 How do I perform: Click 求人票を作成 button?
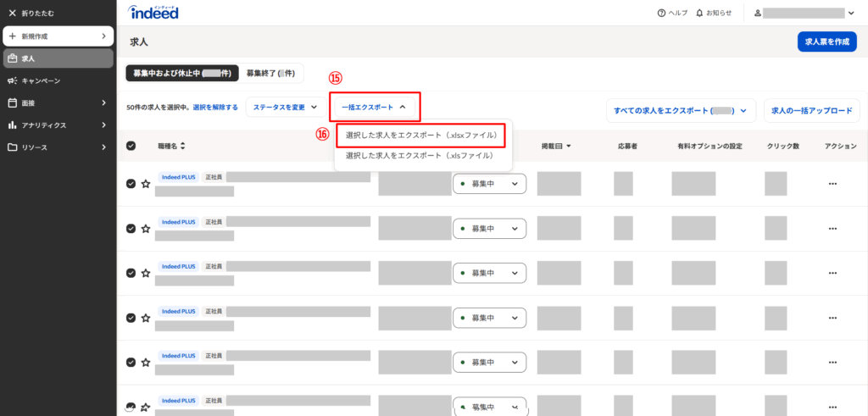(826, 42)
